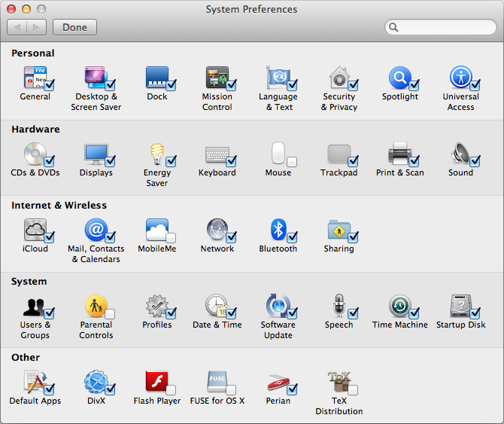Image resolution: width=504 pixels, height=424 pixels.
Task: Uncheck the Sound pane checkbox
Action: [x=475, y=161]
